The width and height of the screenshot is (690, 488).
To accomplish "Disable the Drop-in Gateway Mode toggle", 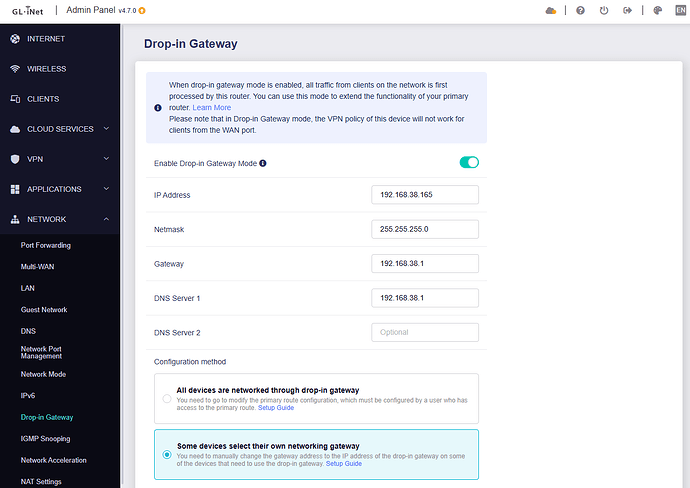I will (469, 162).
